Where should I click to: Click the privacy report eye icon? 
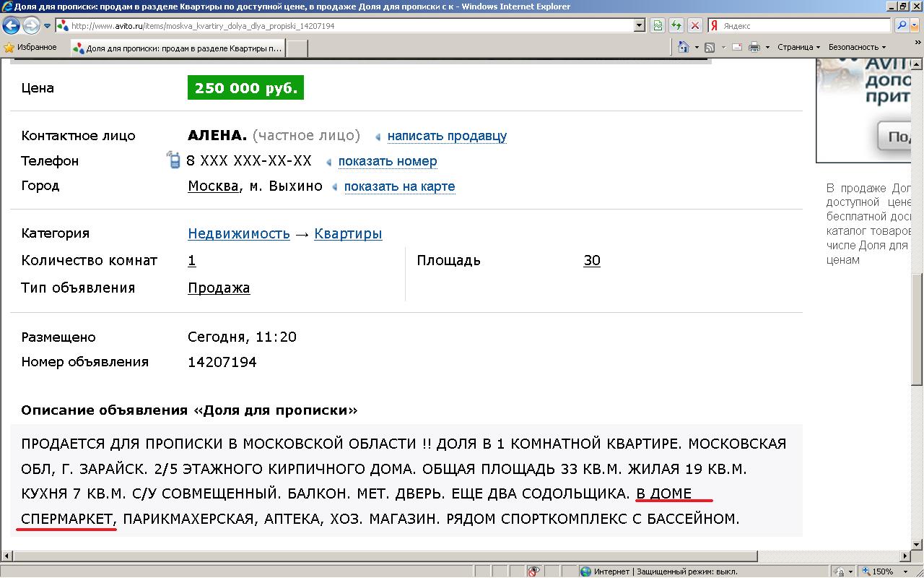tap(534, 571)
